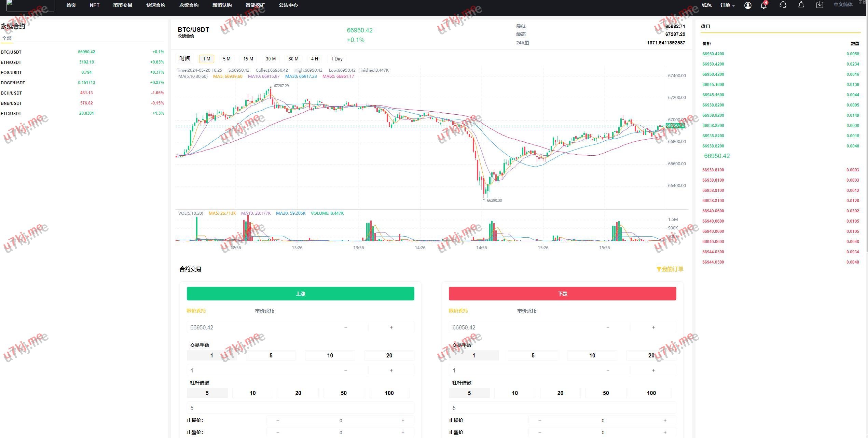Select 100 leverage in 下跌 panel
Image resolution: width=868 pixels, height=438 pixels.
651,393
